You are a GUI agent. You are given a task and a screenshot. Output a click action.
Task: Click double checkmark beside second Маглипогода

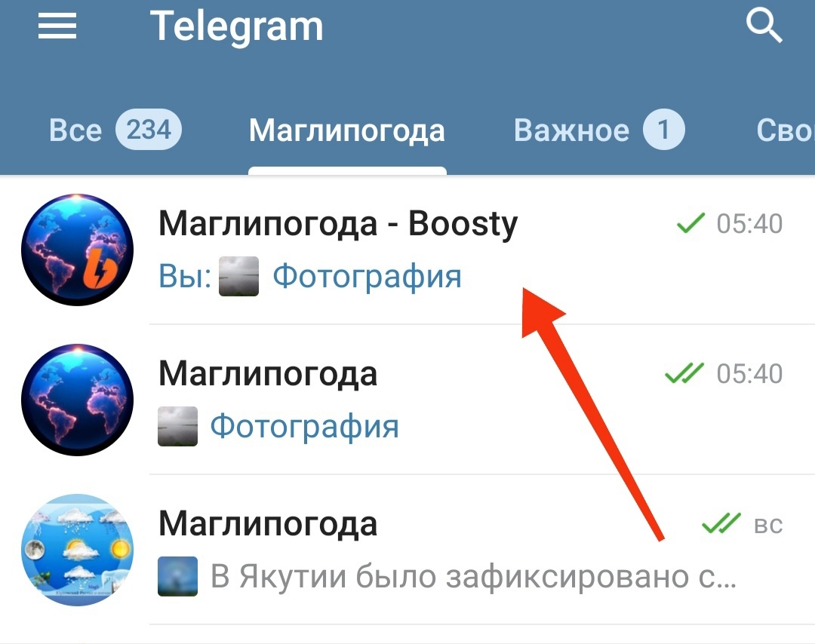pyautogui.click(x=684, y=373)
